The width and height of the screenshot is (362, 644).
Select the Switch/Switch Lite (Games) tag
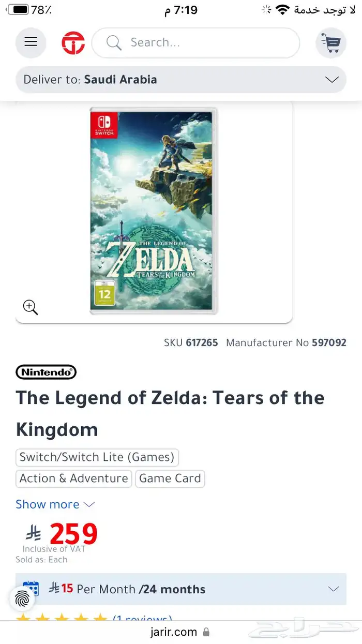click(97, 457)
